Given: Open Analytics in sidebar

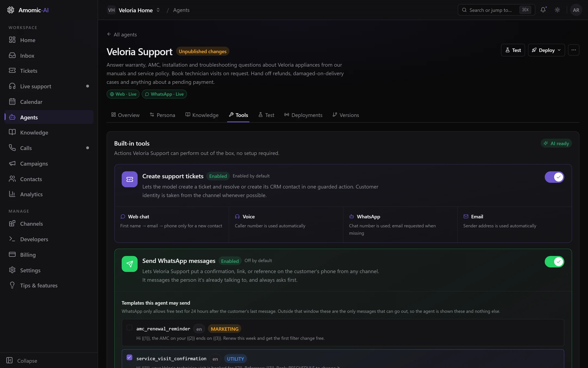Looking at the screenshot, I should 49,194.
